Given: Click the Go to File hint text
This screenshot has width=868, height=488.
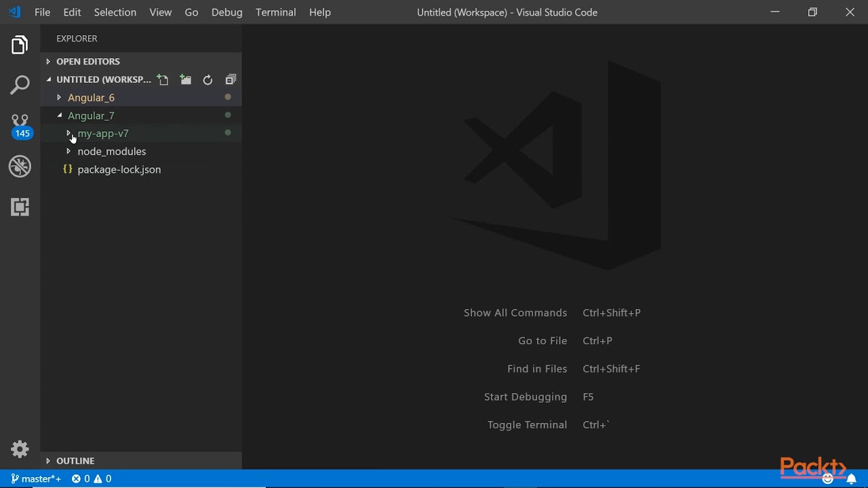Looking at the screenshot, I should (542, 341).
